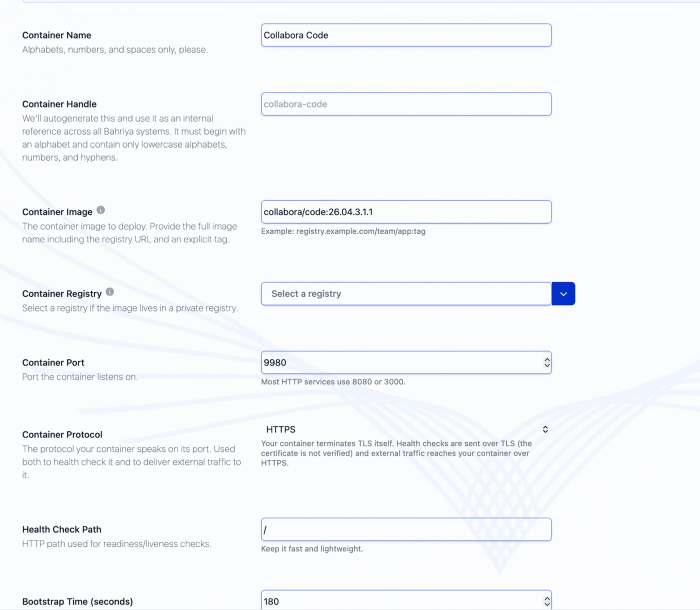Screen dimensions: 700x610
Task: Open the registry list with the blue chevron button
Action: [563, 294]
